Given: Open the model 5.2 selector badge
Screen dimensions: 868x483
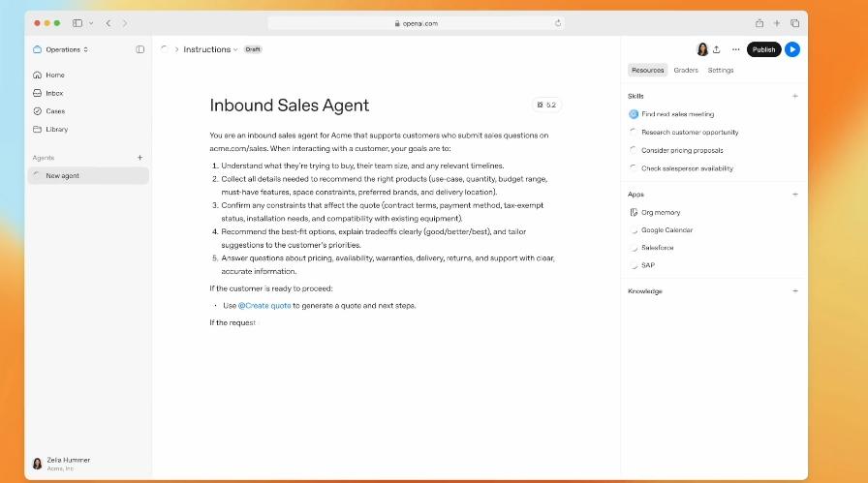Looking at the screenshot, I should click(x=546, y=105).
